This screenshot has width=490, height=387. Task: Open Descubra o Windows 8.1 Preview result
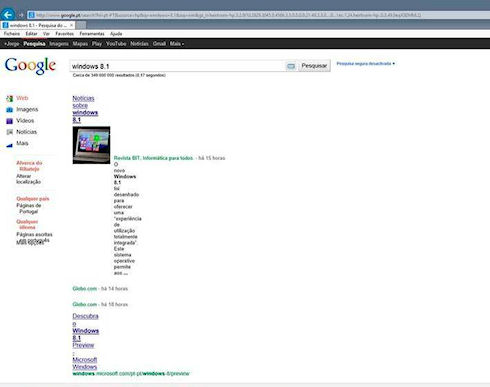(x=86, y=341)
